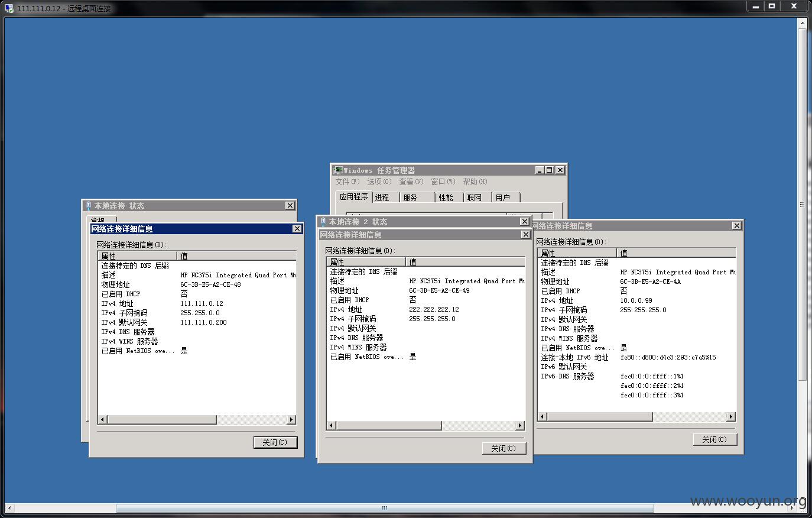Screen dimensions: 812x518
Task: Click horizontal scrollbar thumb in left details list
Action: tap(162, 420)
